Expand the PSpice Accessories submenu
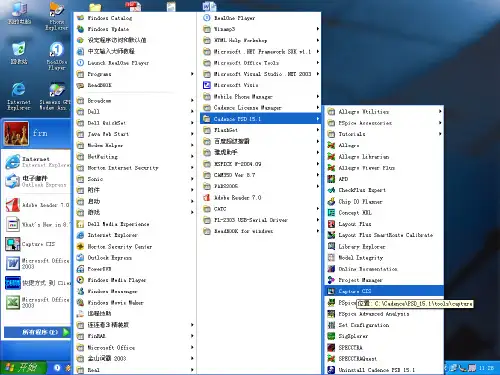The width and height of the screenshot is (500, 375). click(x=384, y=123)
